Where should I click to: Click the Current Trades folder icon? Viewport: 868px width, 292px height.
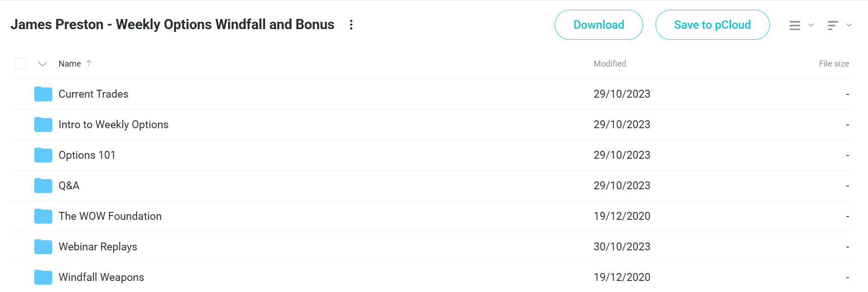pos(43,94)
